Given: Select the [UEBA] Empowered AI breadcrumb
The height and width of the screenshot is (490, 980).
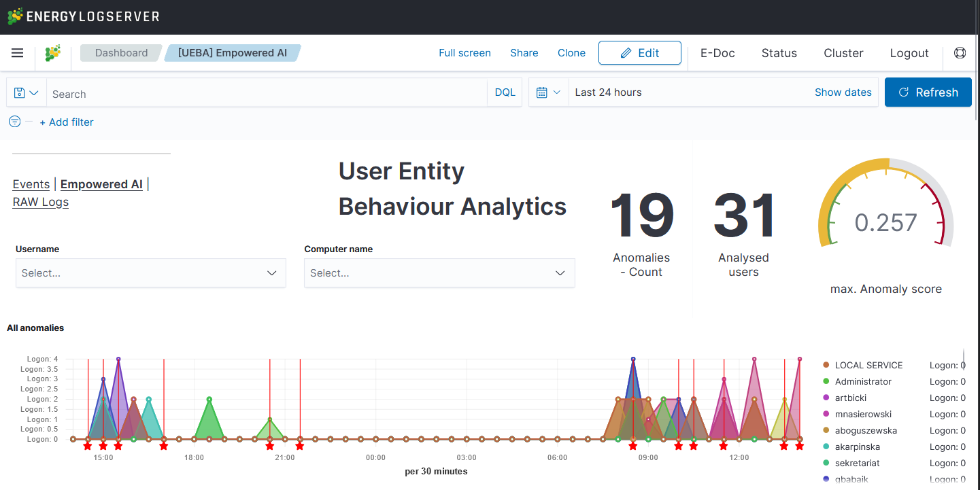Looking at the screenshot, I should click(233, 53).
